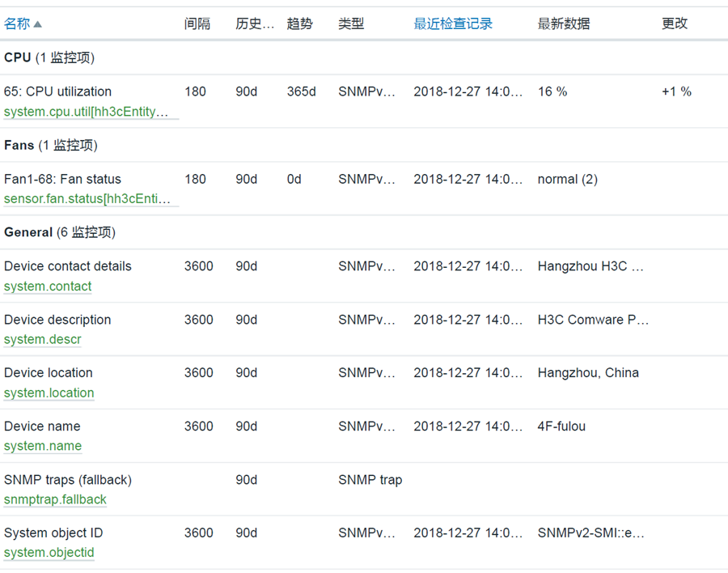Click the 365d trend value for CPU
Viewport: 728px width, 573px height.
pos(302,91)
